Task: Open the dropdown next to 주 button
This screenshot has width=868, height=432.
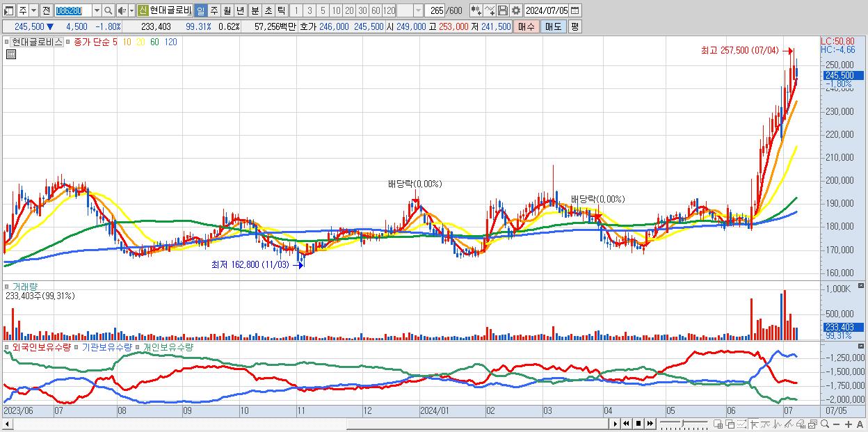Action: coord(33,10)
